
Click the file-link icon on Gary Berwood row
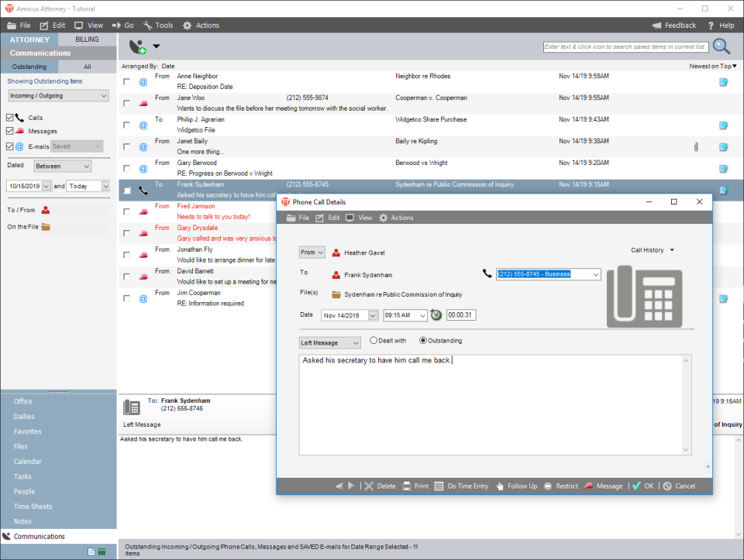point(723,169)
